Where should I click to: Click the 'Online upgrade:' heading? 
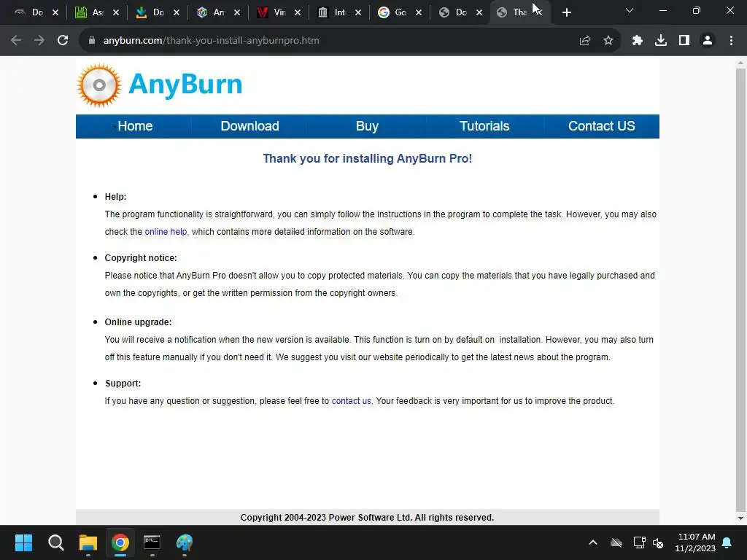(138, 322)
